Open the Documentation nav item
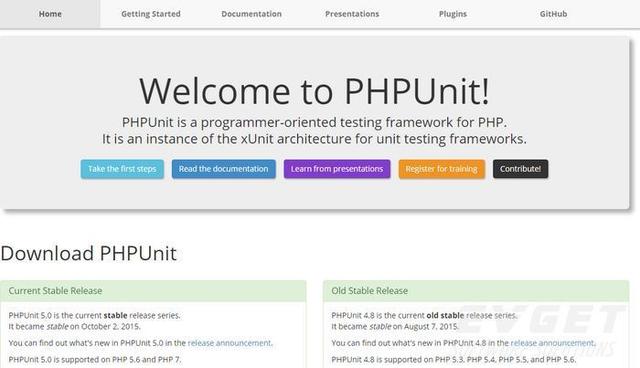Screen dimensions: 640x368 pos(251,14)
